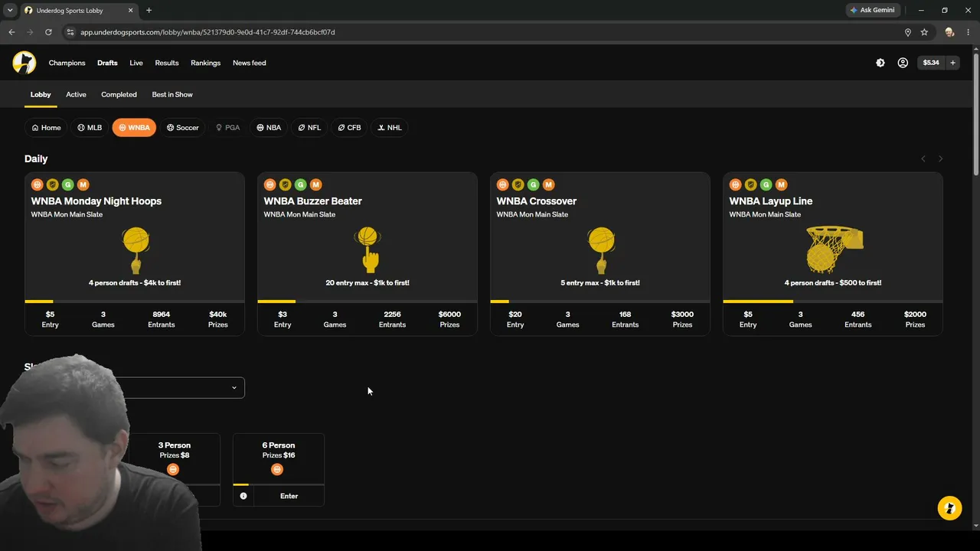
Task: Select the Soccer sport filter
Action: pos(182,128)
